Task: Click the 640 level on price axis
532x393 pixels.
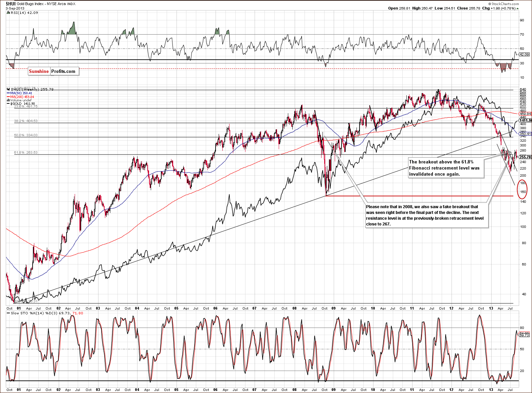Action: coord(522,90)
